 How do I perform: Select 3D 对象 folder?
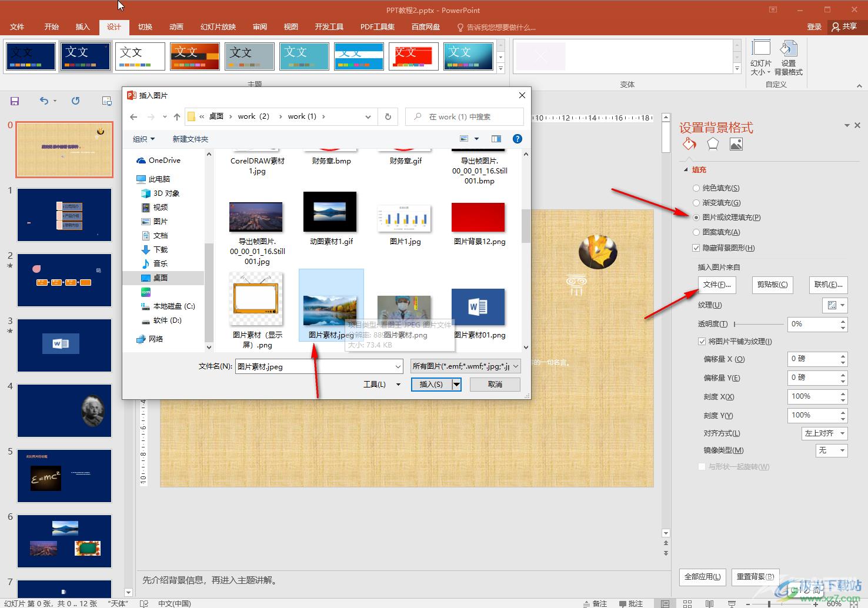(161, 193)
